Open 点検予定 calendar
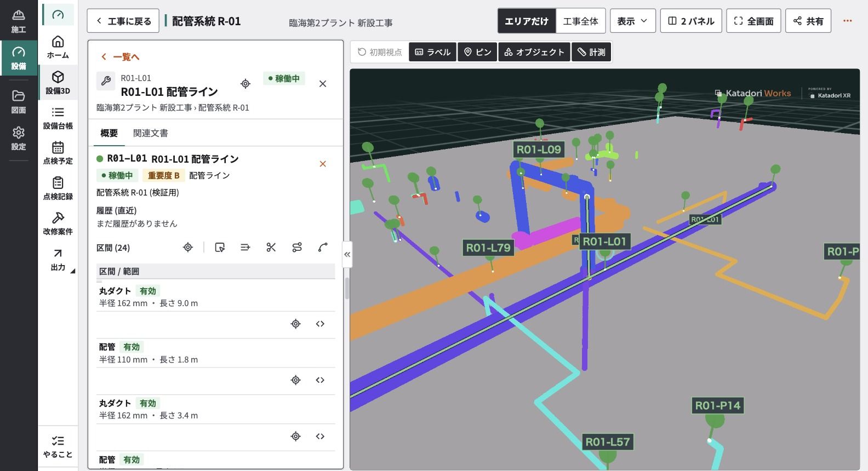 58,153
